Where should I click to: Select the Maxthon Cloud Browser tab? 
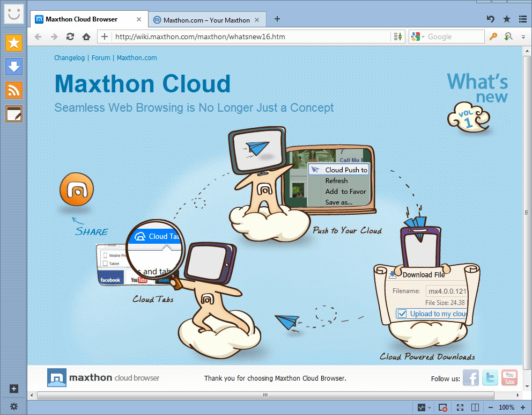(82, 19)
